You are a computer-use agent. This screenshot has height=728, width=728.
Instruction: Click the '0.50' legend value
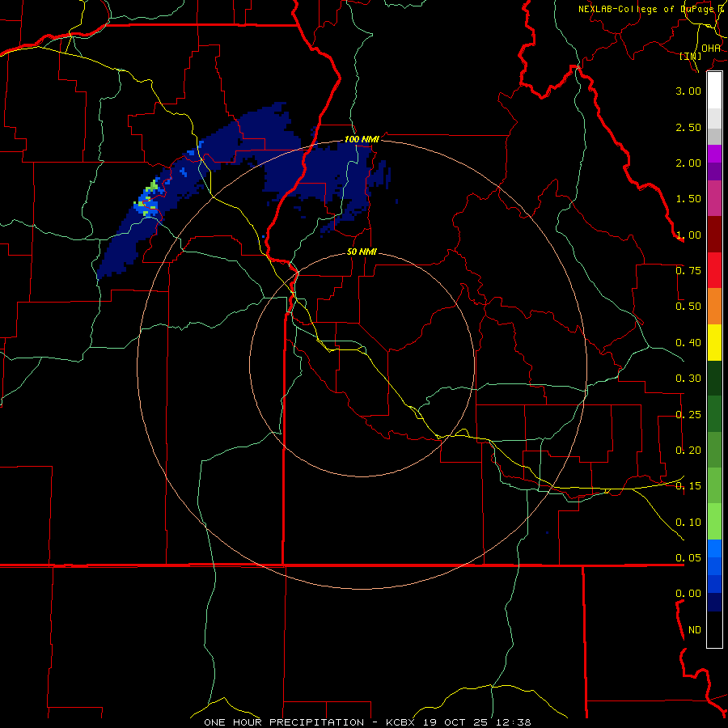pos(688,307)
